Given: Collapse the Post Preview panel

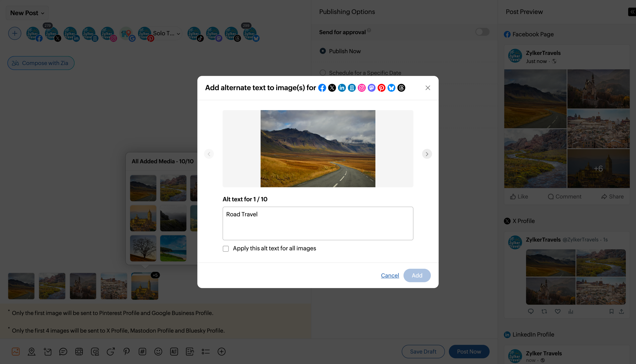Looking at the screenshot, I should pyautogui.click(x=632, y=12).
